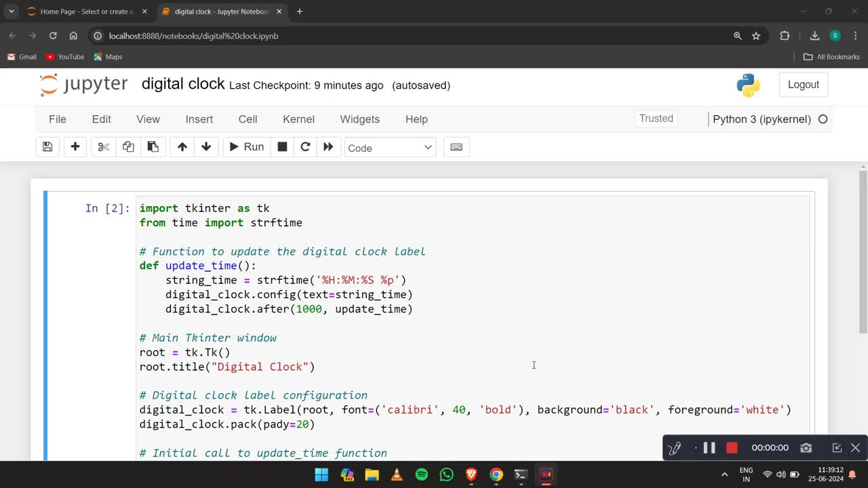Click the ENG IN language indicator
The height and width of the screenshot is (488, 868).
(x=746, y=474)
